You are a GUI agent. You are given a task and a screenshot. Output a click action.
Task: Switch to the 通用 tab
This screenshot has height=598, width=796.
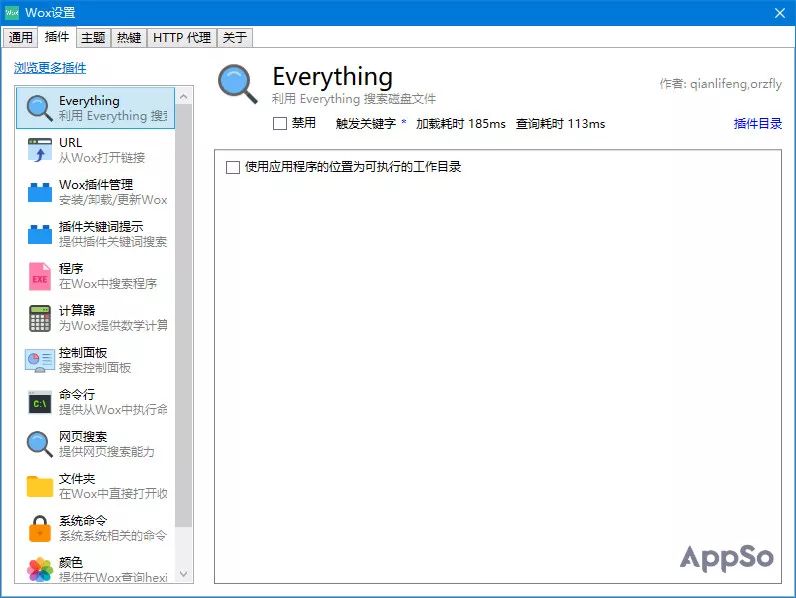tap(20, 38)
